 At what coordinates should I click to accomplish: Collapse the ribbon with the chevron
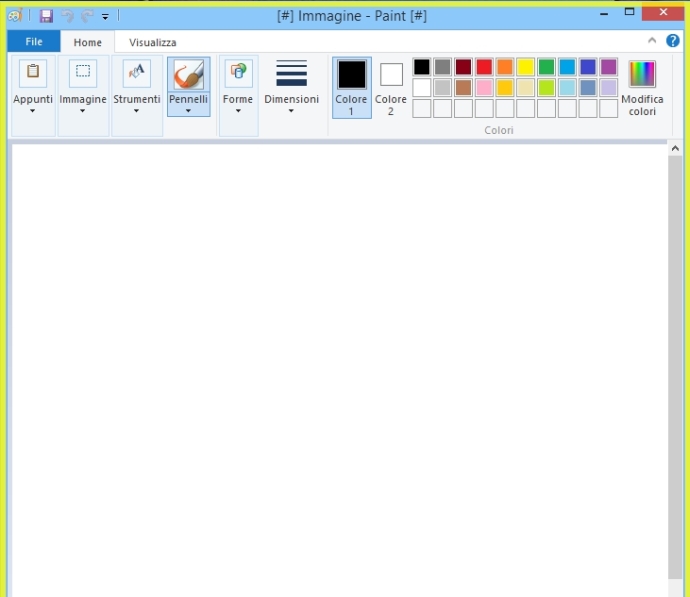click(x=652, y=41)
